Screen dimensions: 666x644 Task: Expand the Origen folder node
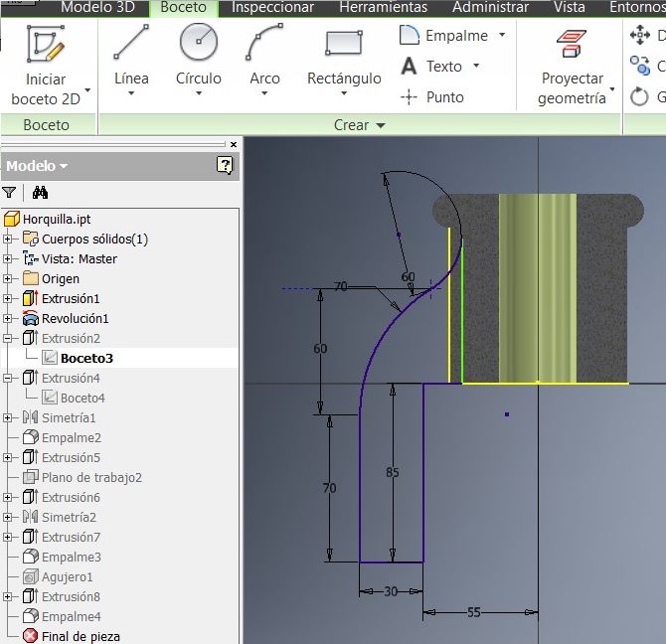[7, 278]
